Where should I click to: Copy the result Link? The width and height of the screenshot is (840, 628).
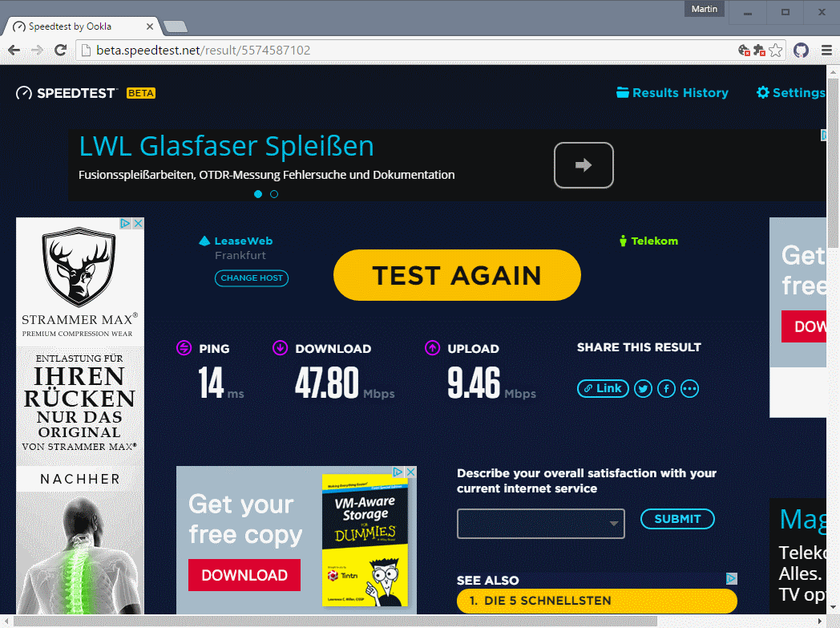603,388
